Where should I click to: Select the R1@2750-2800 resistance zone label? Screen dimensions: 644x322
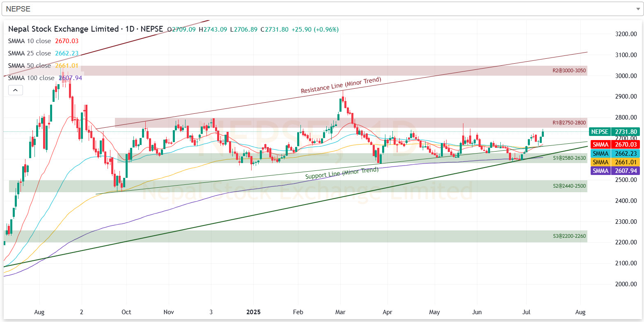[x=569, y=123]
